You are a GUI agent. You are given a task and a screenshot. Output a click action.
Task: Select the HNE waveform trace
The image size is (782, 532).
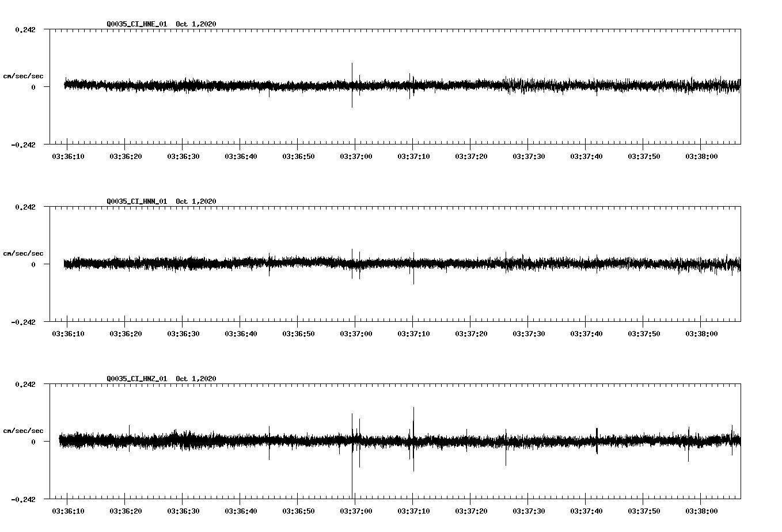(x=230, y=85)
